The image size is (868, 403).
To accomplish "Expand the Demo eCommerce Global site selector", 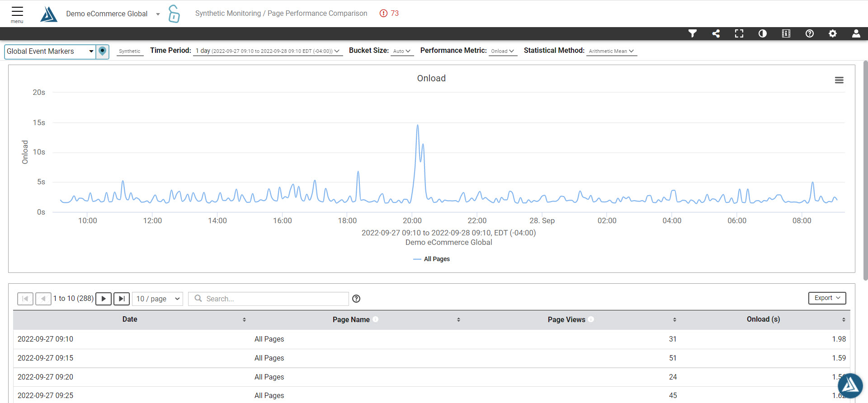I will pos(113,14).
